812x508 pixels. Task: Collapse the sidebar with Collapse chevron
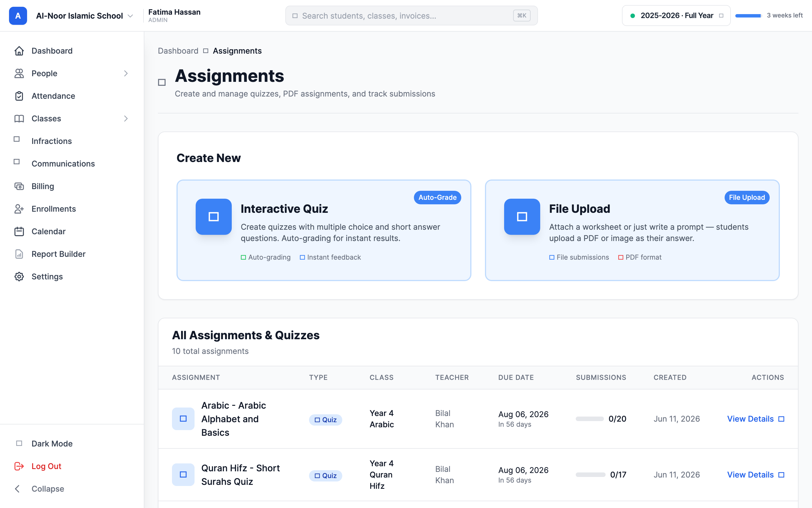click(x=17, y=489)
